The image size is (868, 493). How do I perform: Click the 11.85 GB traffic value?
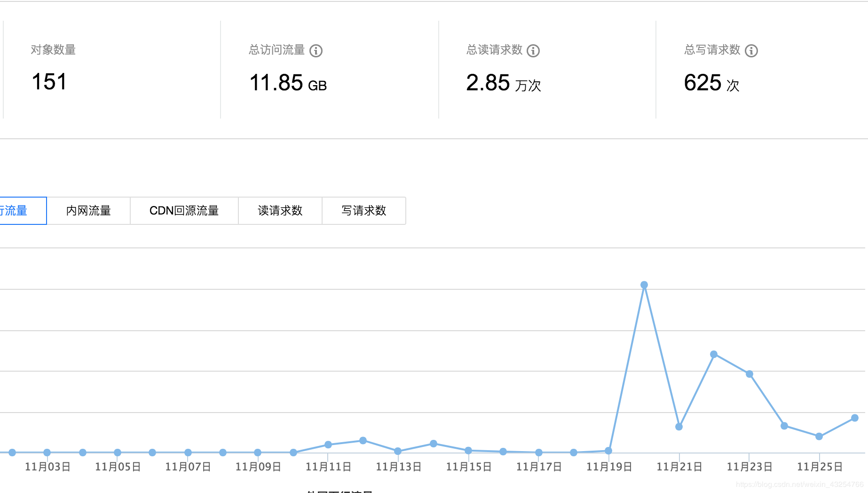coord(288,83)
